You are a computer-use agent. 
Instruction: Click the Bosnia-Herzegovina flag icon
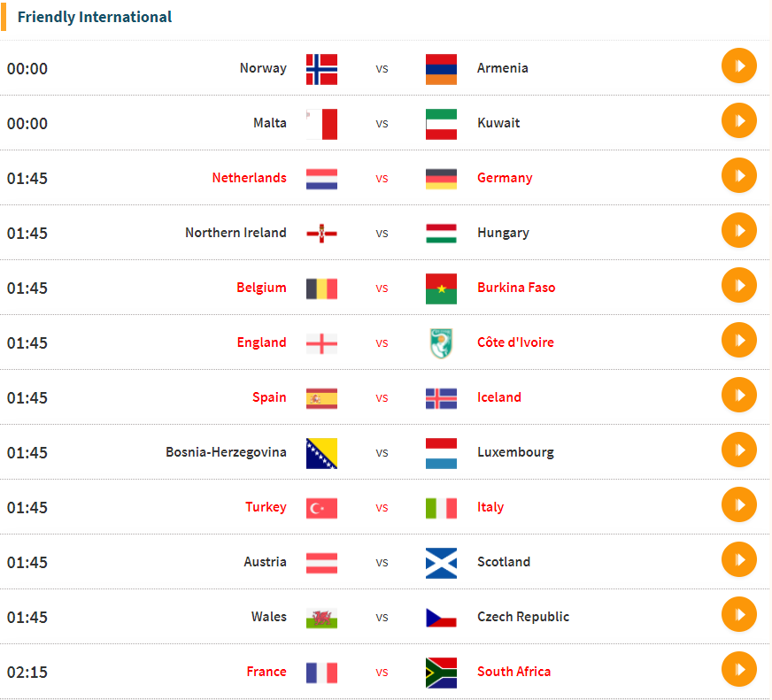click(x=321, y=453)
